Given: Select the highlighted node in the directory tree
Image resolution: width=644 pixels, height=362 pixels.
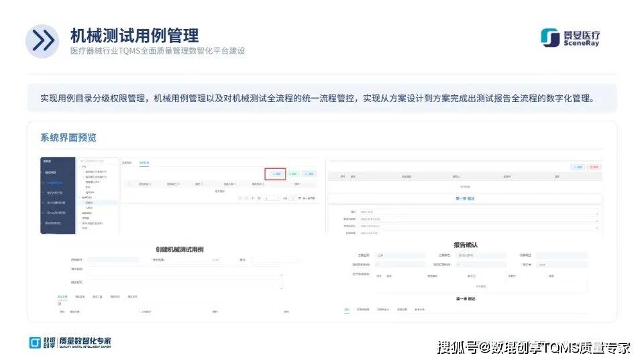Looking at the screenshot, I should 97,202.
